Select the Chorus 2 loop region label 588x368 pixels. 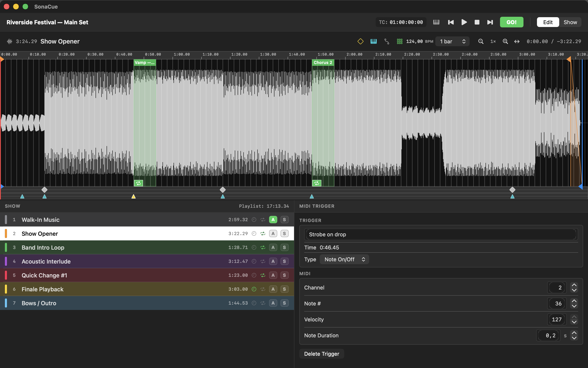coord(323,63)
